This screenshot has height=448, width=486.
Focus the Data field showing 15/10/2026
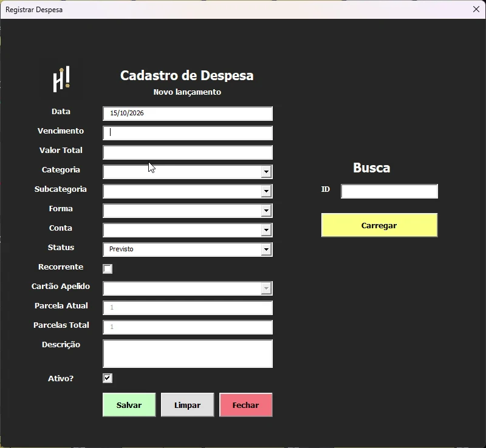point(188,114)
